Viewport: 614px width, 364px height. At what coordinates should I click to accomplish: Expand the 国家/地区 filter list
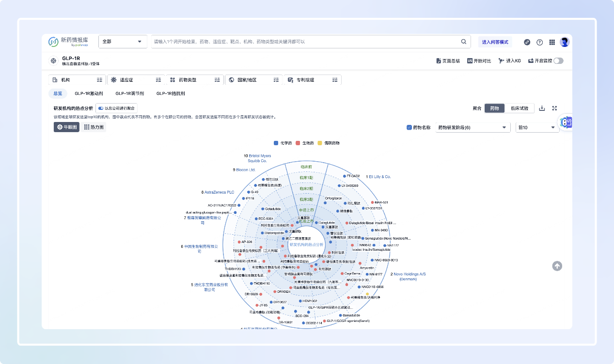pyautogui.click(x=276, y=80)
